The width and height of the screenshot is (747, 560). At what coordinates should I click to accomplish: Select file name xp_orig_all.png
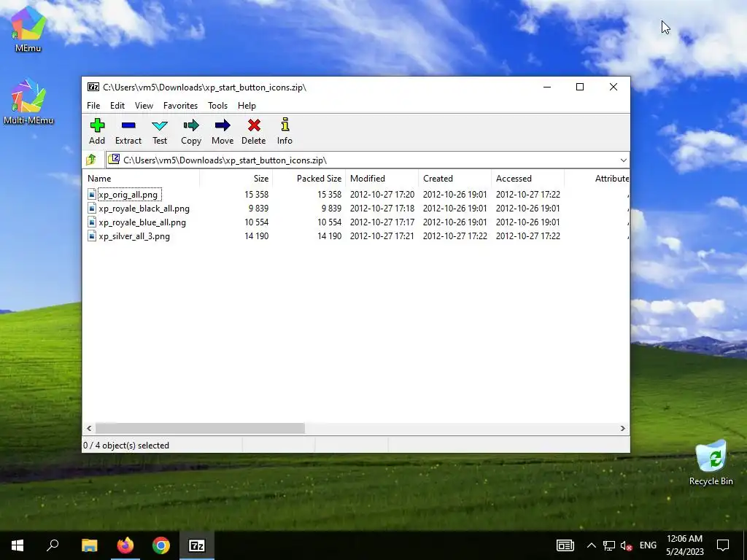tap(128, 194)
